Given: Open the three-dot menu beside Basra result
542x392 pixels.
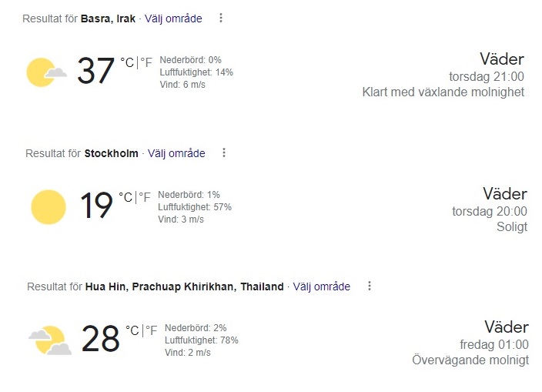Looking at the screenshot, I should pyautogui.click(x=221, y=18).
